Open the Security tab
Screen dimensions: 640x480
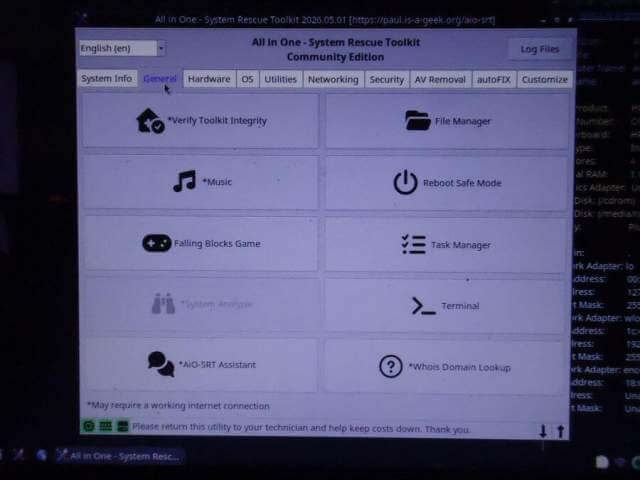pos(387,80)
